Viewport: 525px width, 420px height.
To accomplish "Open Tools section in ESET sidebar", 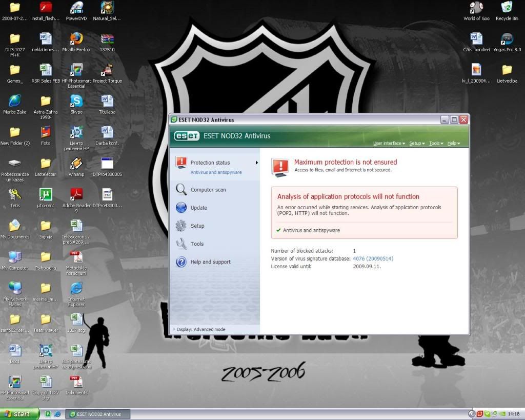I will pos(197,244).
